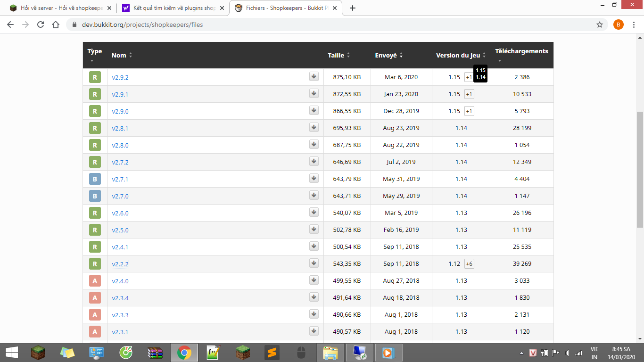Image resolution: width=644 pixels, height=362 pixels.
Task: Open File Explorer from the taskbar
Action: (x=330, y=353)
